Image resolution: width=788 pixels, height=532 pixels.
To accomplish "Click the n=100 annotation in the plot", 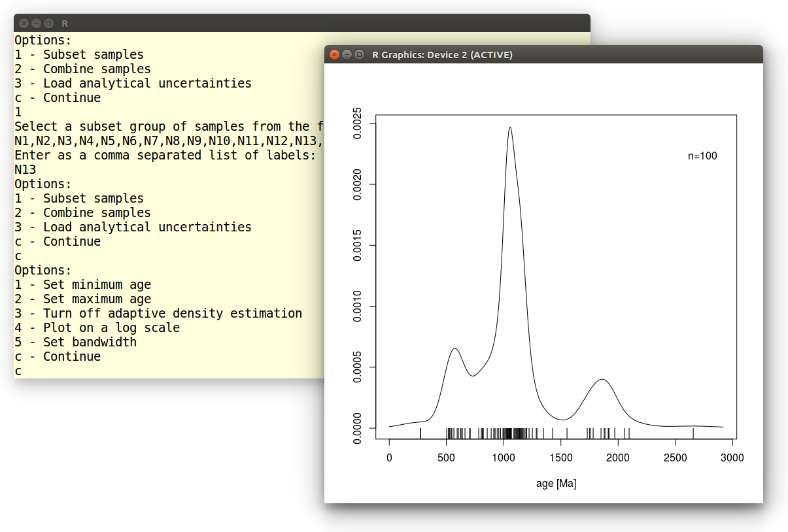I will click(702, 156).
